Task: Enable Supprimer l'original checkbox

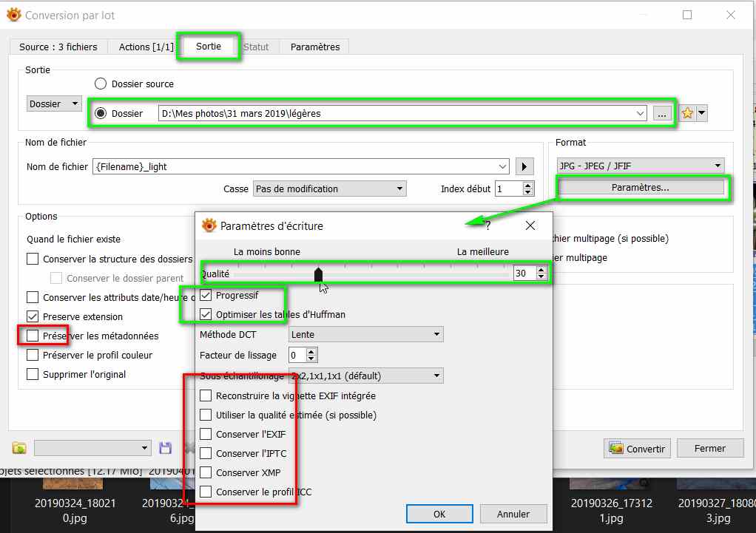Action: [33, 375]
